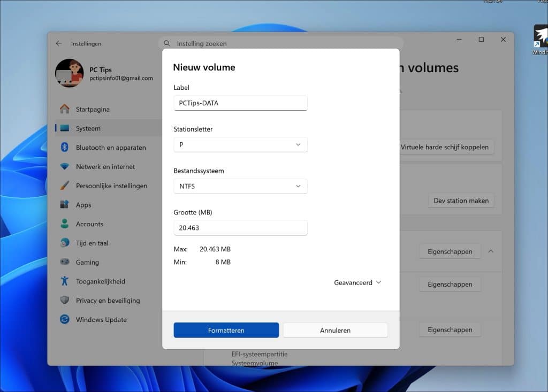Image resolution: width=548 pixels, height=392 pixels.
Task: Collapse the disk section chevron
Action: click(491, 251)
